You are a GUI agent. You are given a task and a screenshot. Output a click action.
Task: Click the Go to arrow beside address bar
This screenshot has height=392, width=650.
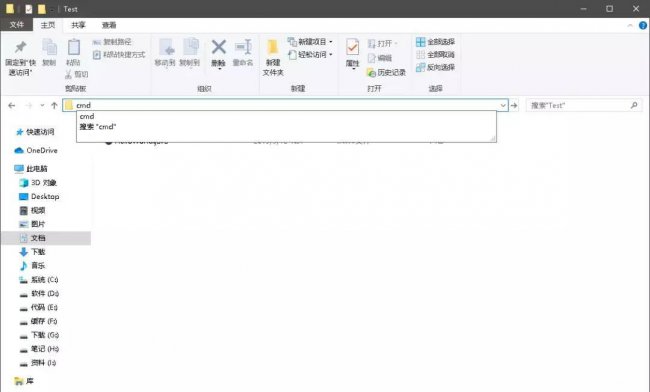coord(514,106)
